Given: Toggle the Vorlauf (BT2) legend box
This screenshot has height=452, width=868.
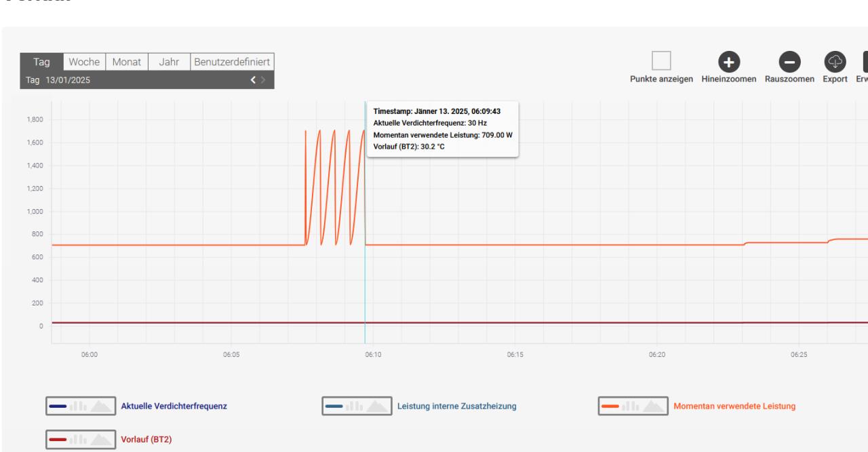Looking at the screenshot, I should [79, 439].
